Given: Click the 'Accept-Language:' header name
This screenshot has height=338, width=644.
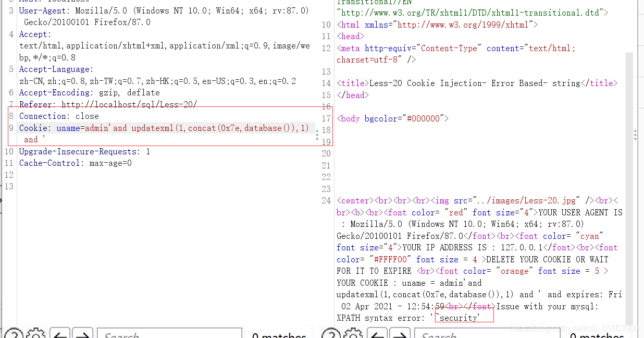Looking at the screenshot, I should 56,69.
